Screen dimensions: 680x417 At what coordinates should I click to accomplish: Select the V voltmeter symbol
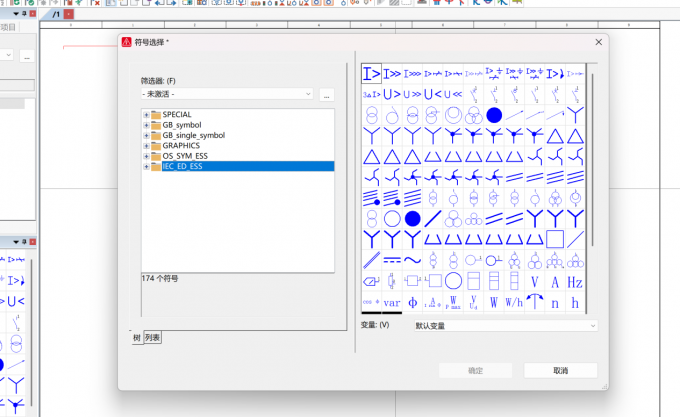point(534,282)
